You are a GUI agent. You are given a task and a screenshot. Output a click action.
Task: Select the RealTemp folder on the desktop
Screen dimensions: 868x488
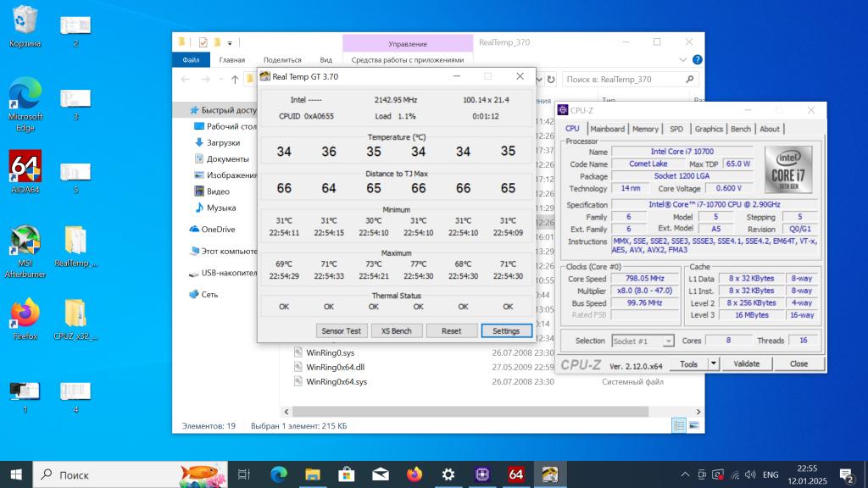click(x=75, y=247)
